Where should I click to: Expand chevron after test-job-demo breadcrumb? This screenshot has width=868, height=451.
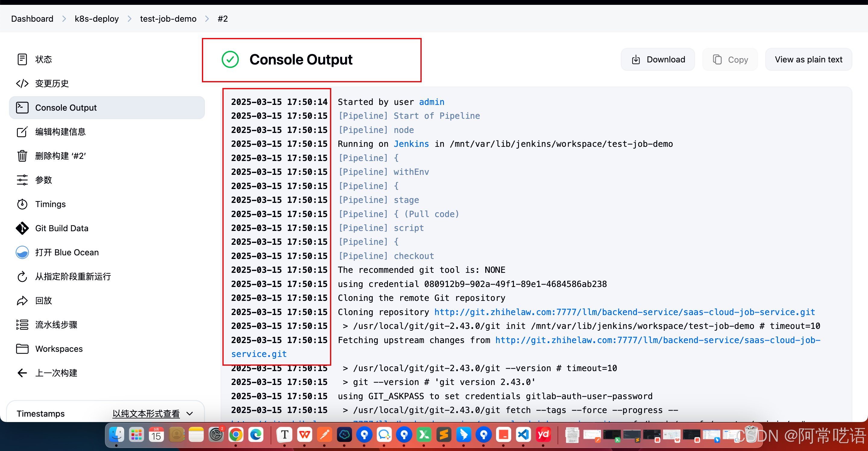207,19
